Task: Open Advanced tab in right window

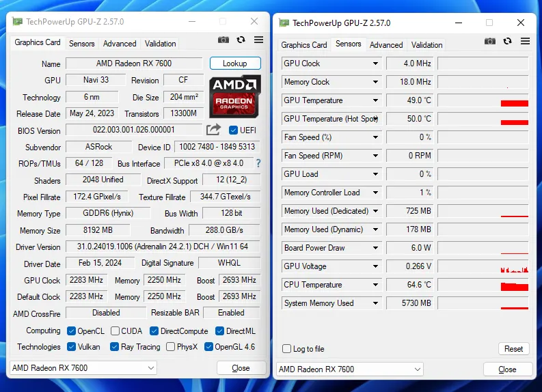Action: pos(386,45)
